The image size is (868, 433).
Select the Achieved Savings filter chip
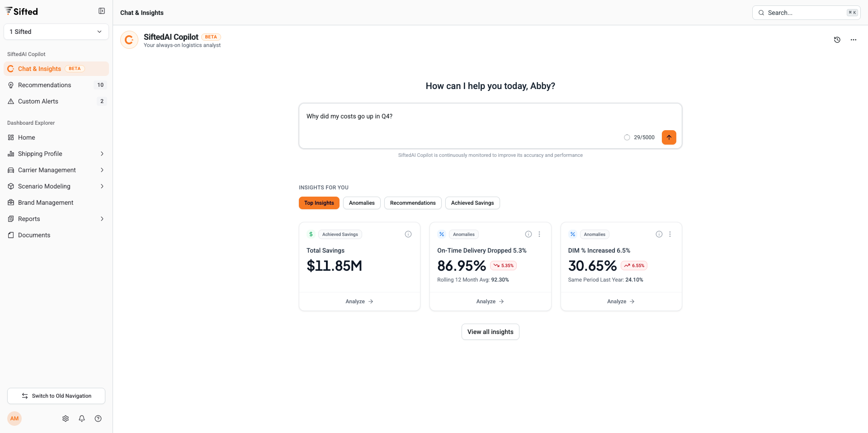click(472, 203)
